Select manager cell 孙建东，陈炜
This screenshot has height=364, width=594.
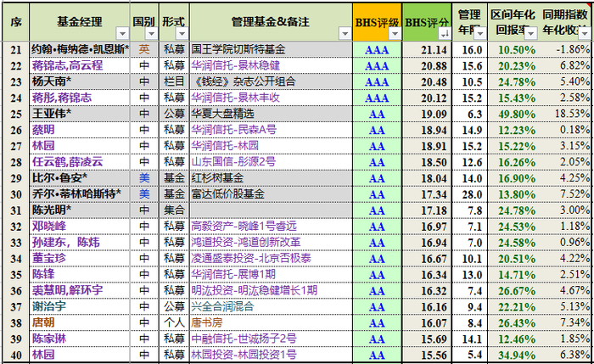[80, 243]
